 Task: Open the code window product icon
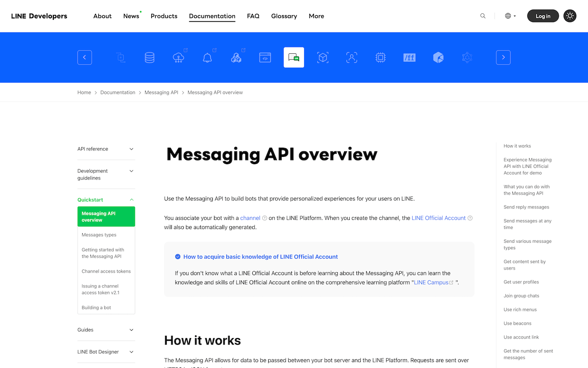pos(265,57)
